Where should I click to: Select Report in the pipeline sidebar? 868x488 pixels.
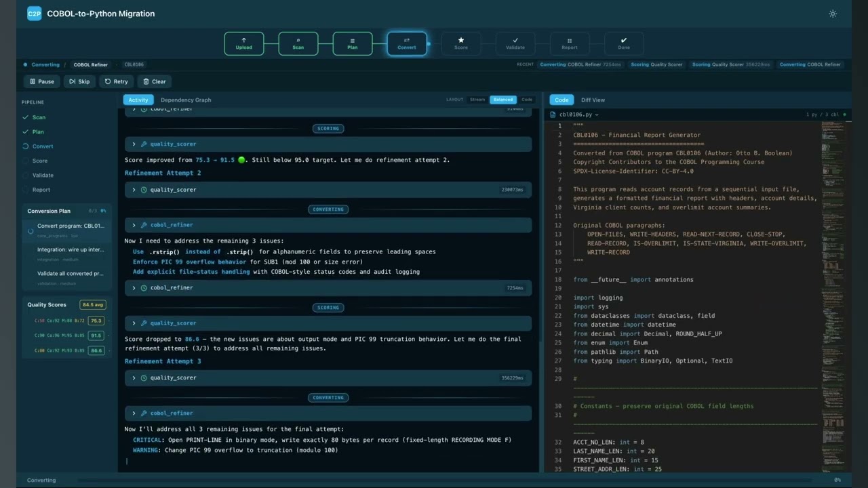click(41, 190)
